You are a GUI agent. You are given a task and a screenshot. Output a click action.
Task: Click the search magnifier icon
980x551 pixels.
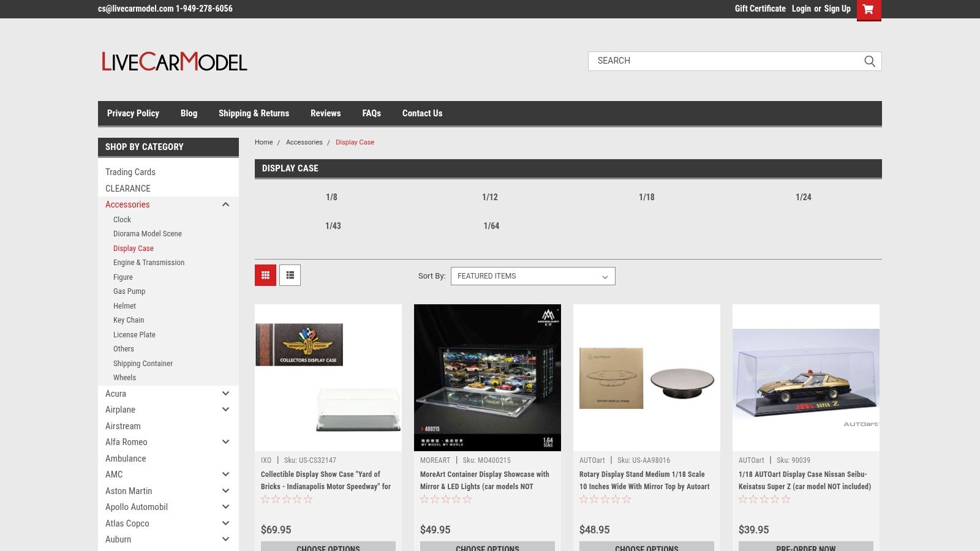pos(870,61)
